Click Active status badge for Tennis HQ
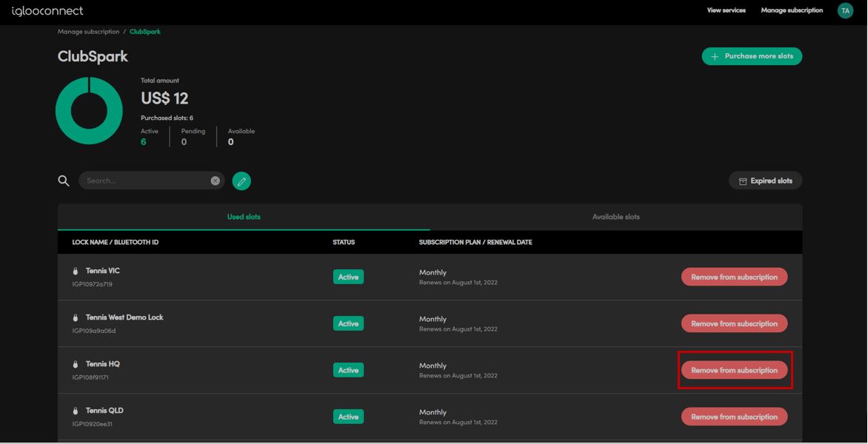This screenshot has width=868, height=444. pyautogui.click(x=348, y=370)
